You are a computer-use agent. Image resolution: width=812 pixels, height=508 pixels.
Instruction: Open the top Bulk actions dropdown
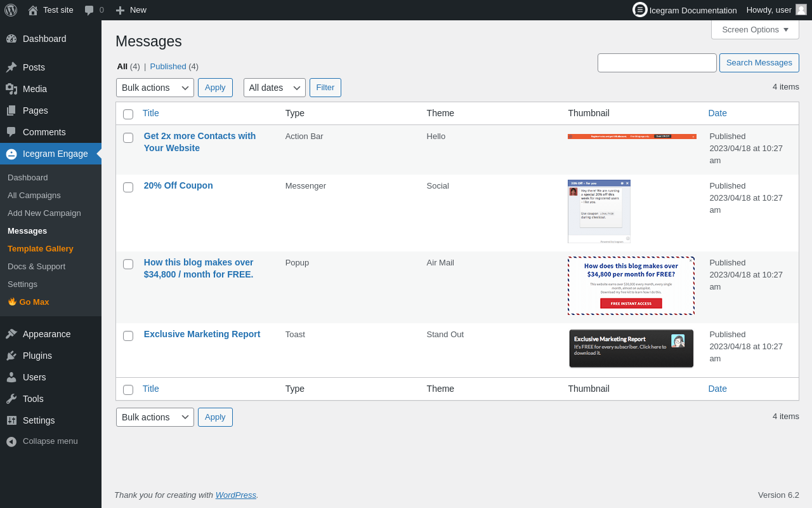click(x=155, y=88)
